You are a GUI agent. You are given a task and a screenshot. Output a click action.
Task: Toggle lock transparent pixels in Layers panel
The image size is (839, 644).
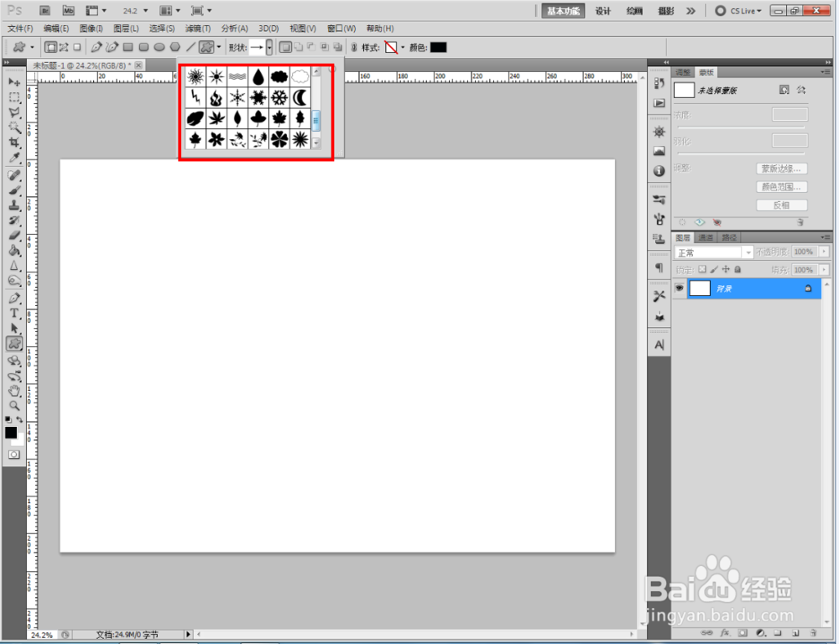coord(702,269)
